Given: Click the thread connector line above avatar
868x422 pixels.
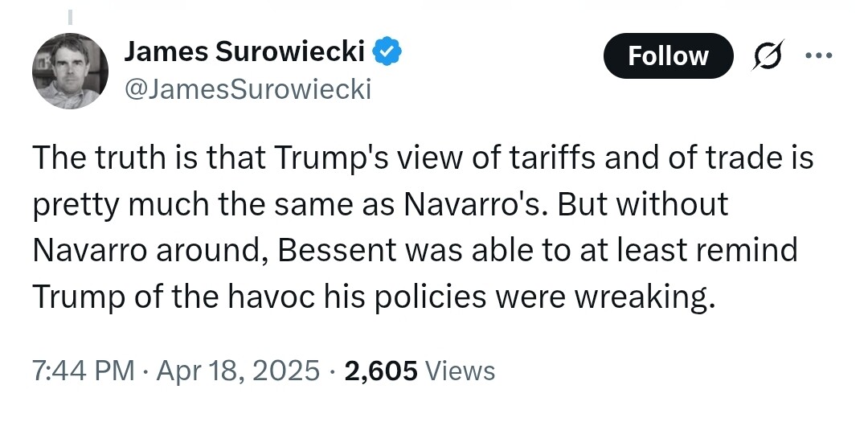Looking at the screenshot, I should 70,17.
